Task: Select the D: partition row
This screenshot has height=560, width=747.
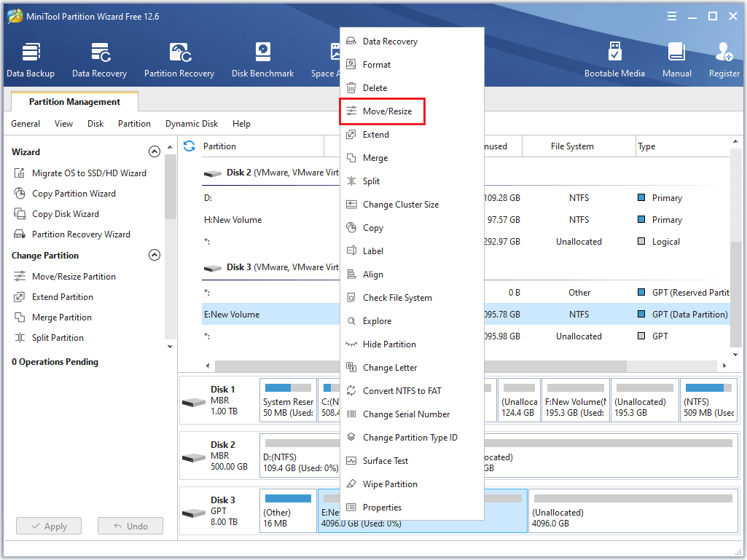Action: (466, 198)
